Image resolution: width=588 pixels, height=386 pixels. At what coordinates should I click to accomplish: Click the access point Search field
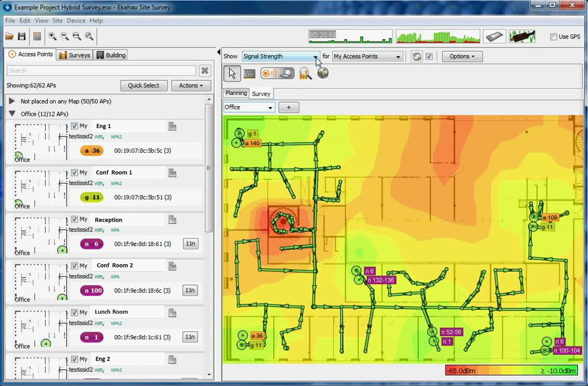[101, 71]
